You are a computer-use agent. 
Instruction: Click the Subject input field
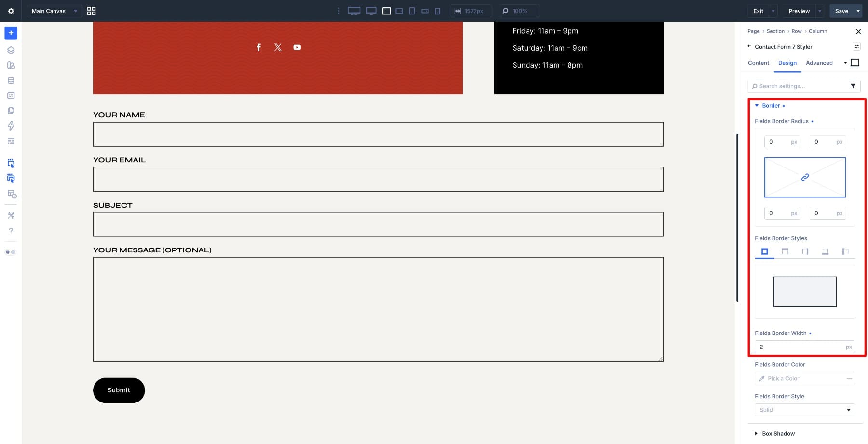point(378,224)
